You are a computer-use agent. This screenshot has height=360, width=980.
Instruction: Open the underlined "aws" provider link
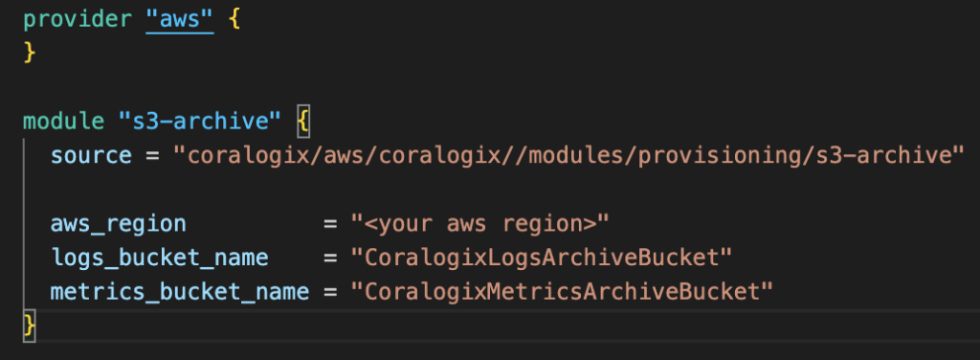click(180, 21)
